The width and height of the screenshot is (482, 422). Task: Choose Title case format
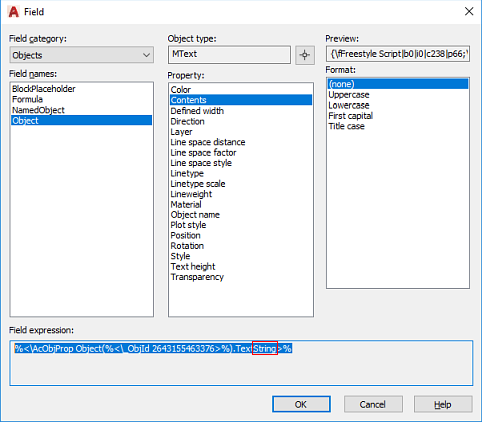(346, 126)
